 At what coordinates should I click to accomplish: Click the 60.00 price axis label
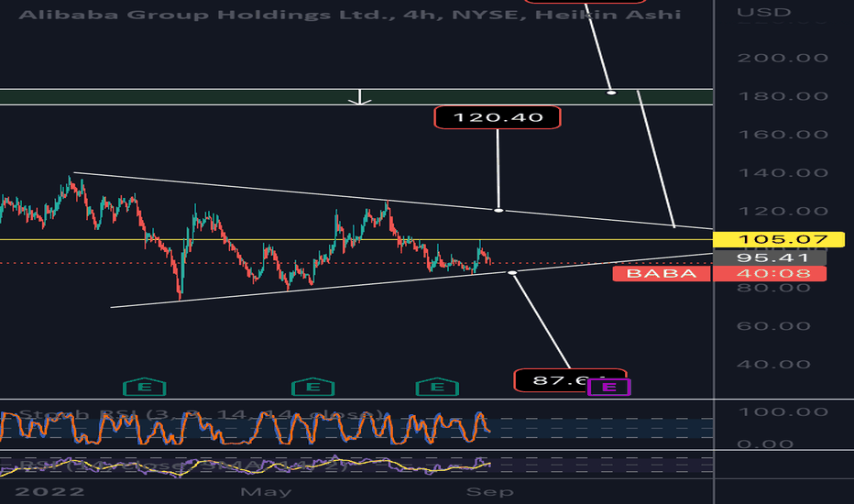tap(773, 326)
